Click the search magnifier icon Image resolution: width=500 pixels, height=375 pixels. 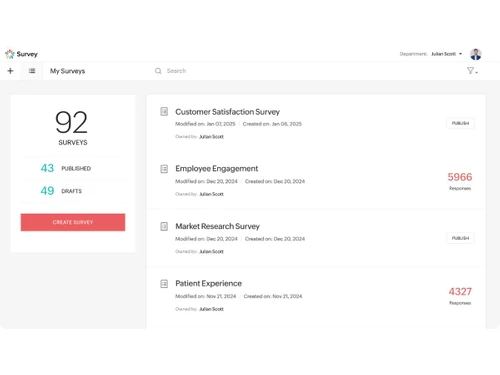tap(158, 71)
